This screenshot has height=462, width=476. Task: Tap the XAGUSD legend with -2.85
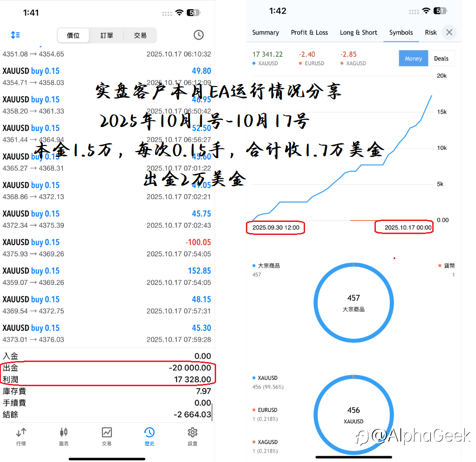pos(353,58)
